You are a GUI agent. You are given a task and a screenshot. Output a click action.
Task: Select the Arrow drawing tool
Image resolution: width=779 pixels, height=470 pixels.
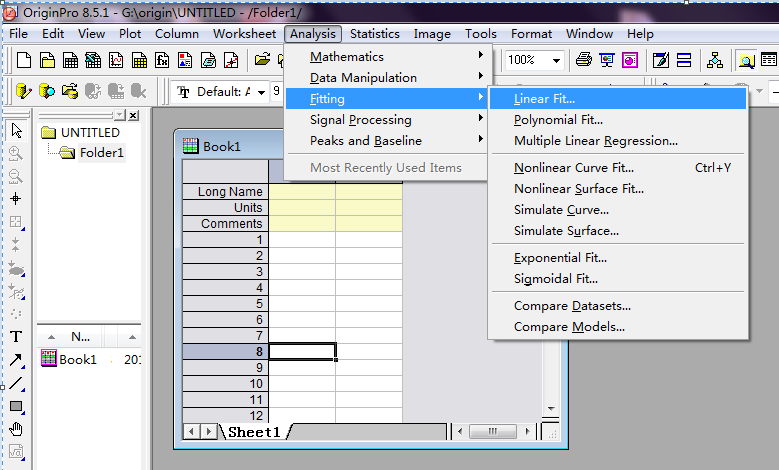point(16,360)
